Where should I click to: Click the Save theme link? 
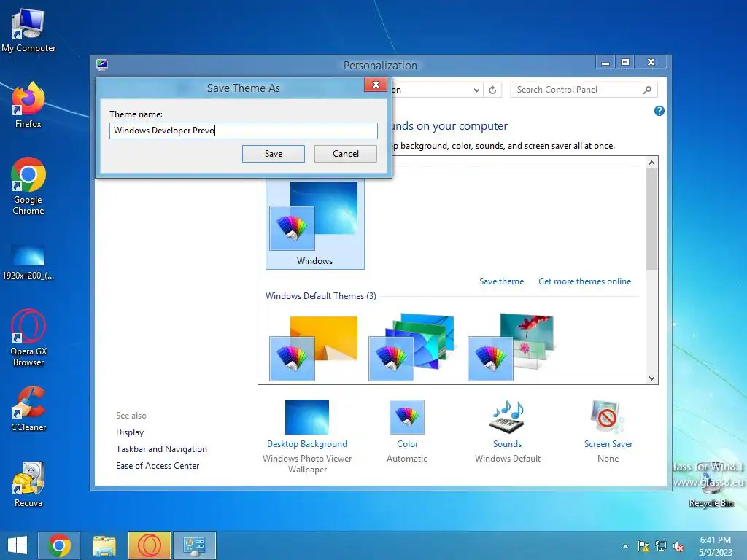click(501, 281)
